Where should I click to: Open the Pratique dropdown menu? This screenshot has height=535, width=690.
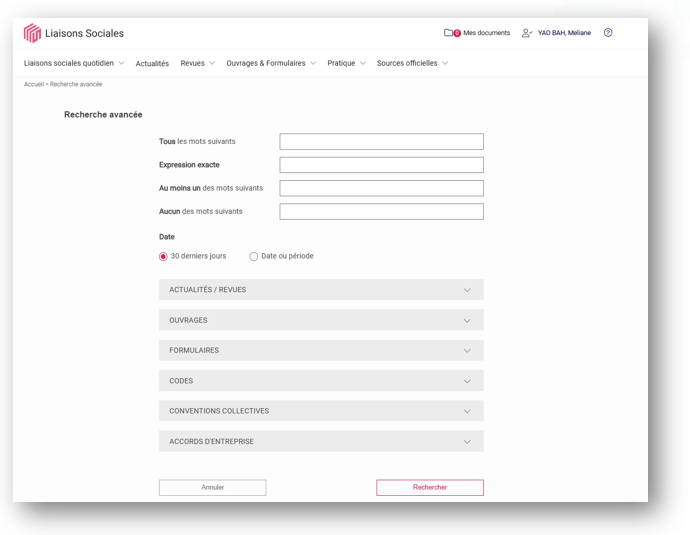(x=346, y=63)
